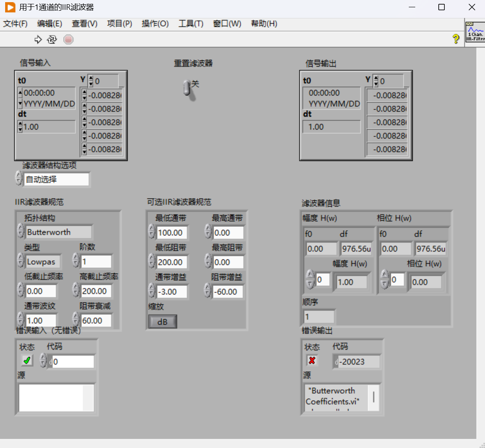The height and width of the screenshot is (448, 485).
Task: Click the 阶数 value field
Action: coord(96,261)
